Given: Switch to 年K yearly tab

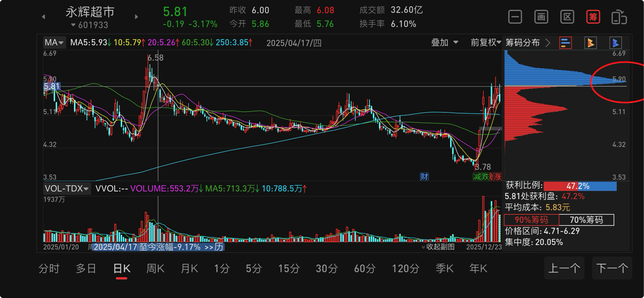Looking at the screenshot, I should 478,269.
